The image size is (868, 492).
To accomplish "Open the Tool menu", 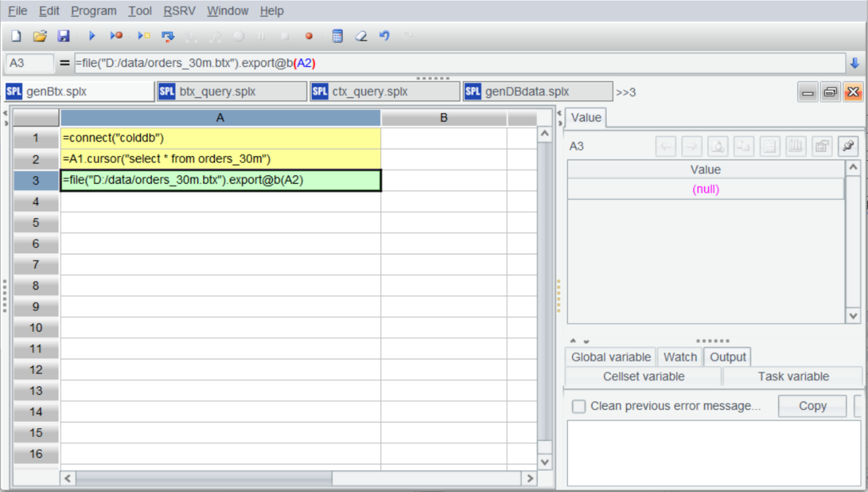I will click(140, 11).
